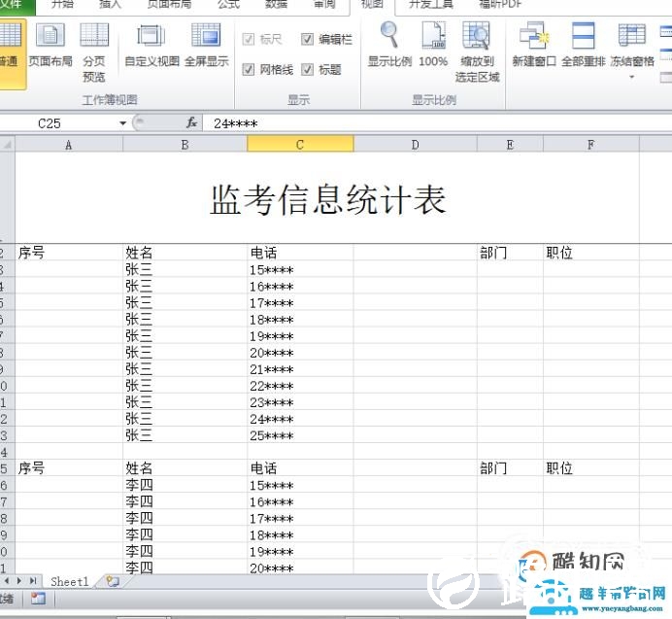
Task: Select the second 电话 header above 李四 rows
Action: 300,468
